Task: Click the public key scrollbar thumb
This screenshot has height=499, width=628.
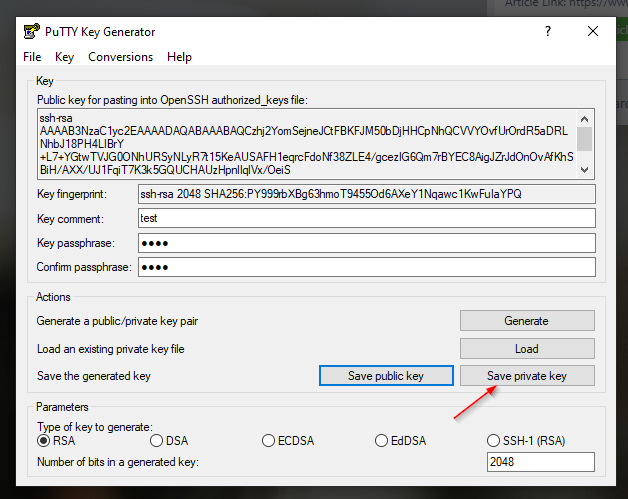Action: pos(584,139)
